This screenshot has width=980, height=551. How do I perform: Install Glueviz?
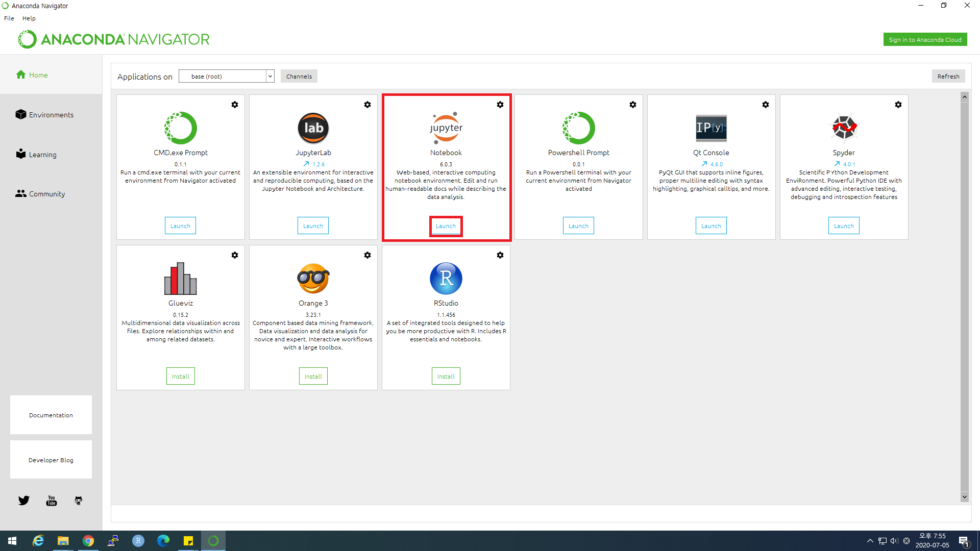tap(181, 377)
